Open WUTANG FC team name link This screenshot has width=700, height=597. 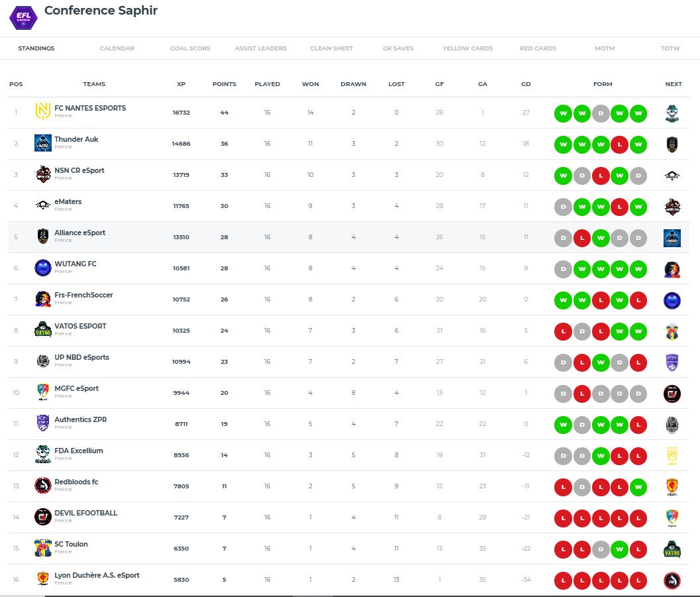pyautogui.click(x=75, y=264)
